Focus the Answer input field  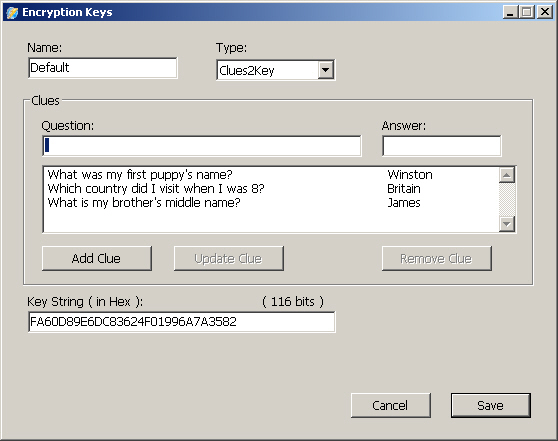(442, 146)
